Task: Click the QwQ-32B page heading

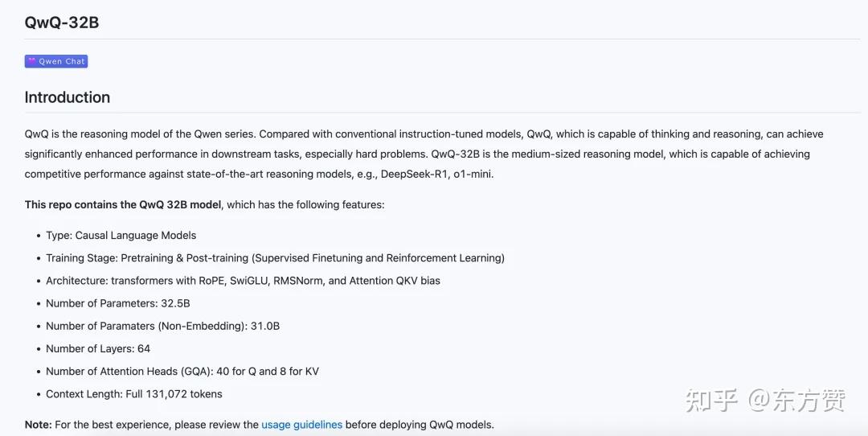Action: pos(62,23)
